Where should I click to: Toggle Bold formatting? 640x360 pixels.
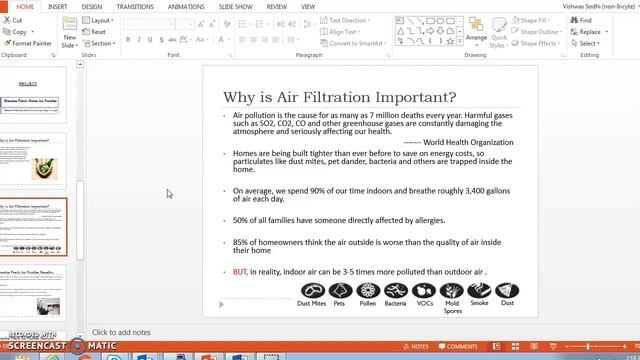128,40
